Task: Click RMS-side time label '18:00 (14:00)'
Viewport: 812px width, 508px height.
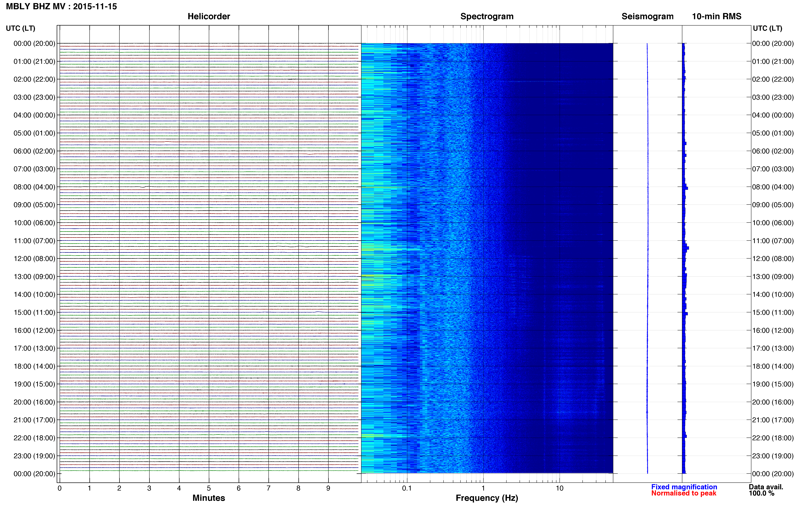Action: (x=773, y=366)
